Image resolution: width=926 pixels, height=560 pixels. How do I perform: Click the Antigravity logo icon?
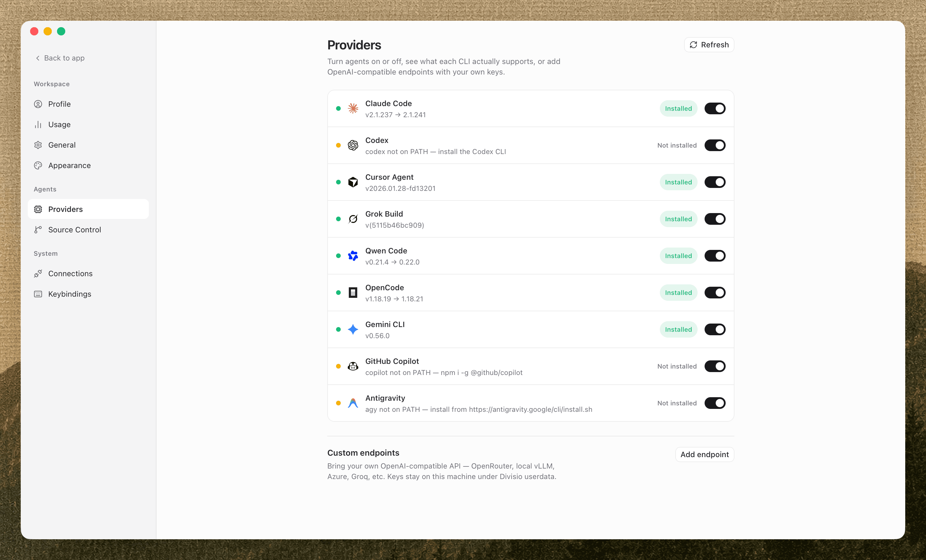coord(353,403)
